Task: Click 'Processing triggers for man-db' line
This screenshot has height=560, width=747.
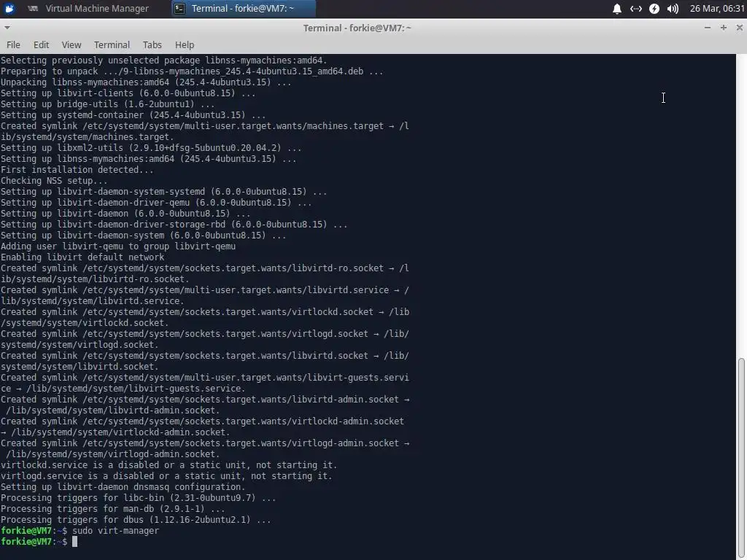Action: click(113, 508)
